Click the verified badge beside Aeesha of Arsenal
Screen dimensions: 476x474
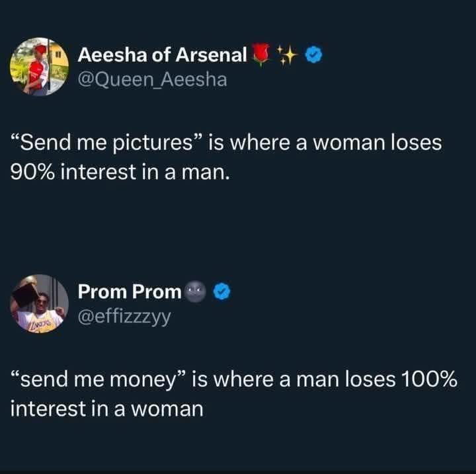314,55
